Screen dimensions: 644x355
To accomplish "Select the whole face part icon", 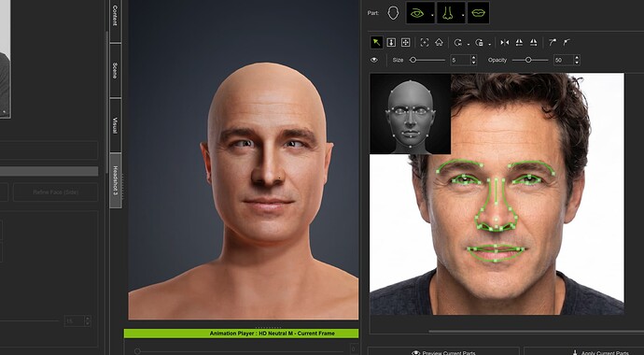I will pos(393,13).
